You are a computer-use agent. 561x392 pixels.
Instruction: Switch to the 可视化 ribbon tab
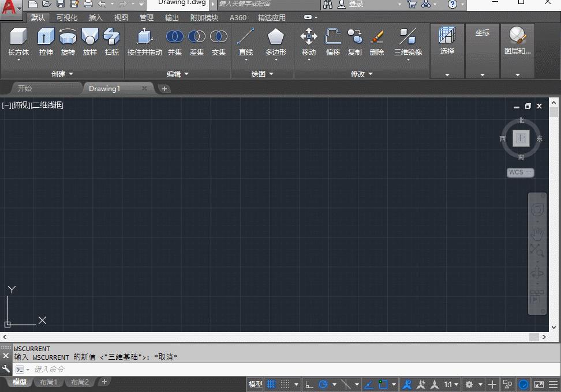click(x=66, y=17)
